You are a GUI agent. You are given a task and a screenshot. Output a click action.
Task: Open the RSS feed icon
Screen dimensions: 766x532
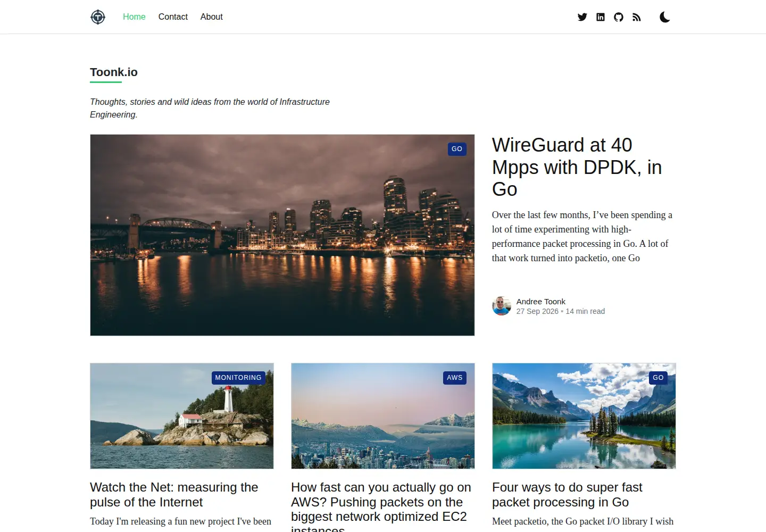[x=637, y=17]
